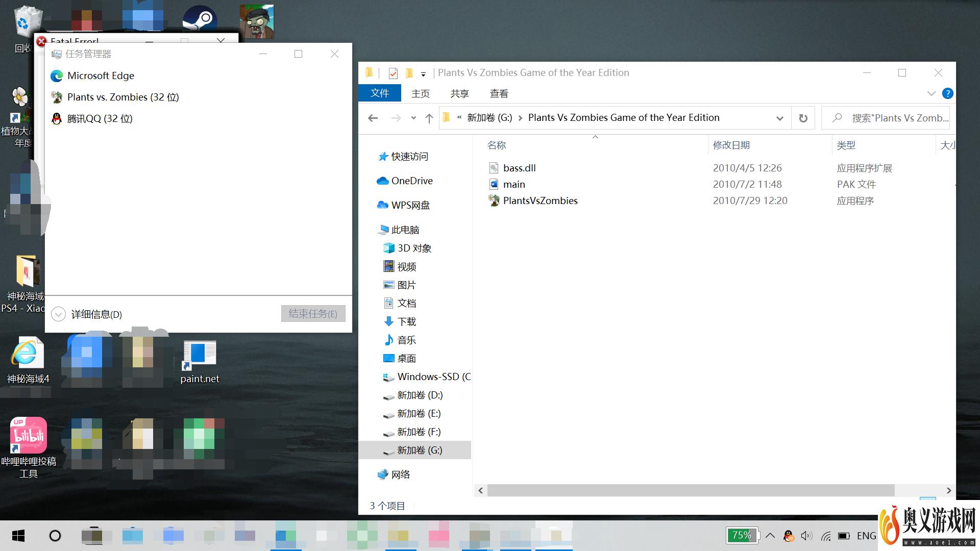Select 腾讯QQ (32 位) process in Task Manager
This screenshot has height=551, width=980.
(198, 118)
